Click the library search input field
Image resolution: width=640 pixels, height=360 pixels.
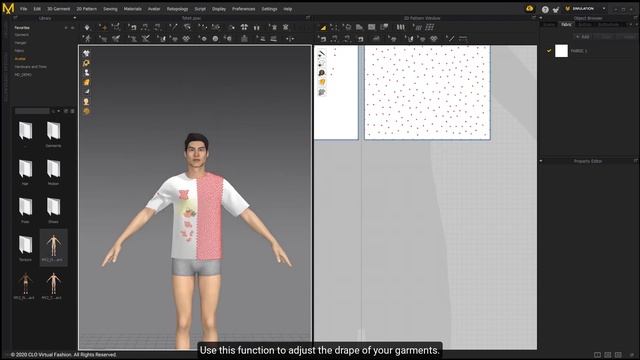tap(32, 111)
